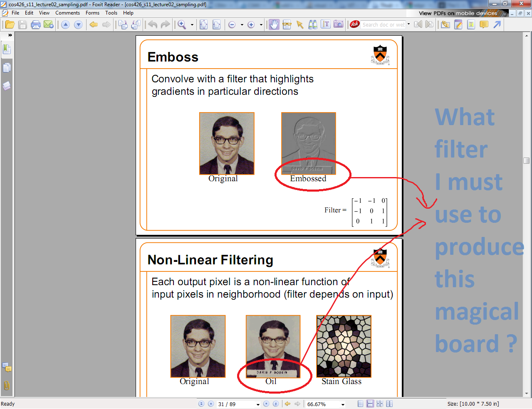Click the Email document envelope icon

click(x=49, y=25)
